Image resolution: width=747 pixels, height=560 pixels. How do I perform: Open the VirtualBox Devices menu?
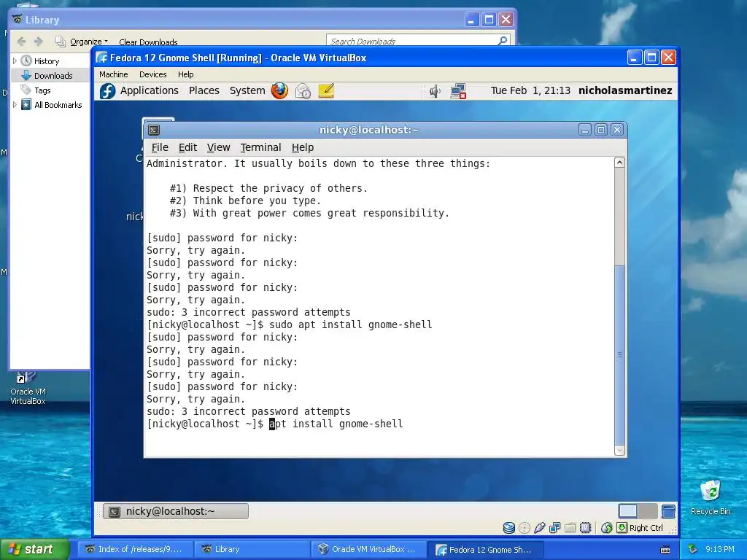[x=153, y=74]
